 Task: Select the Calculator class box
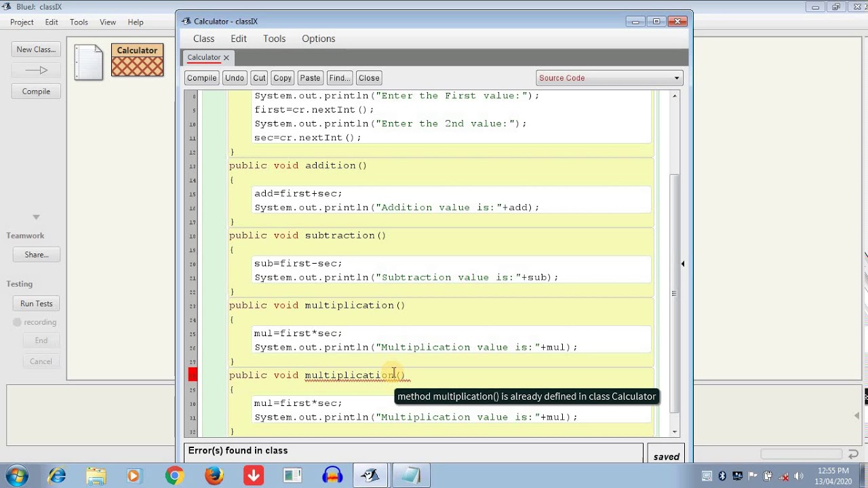coord(137,60)
